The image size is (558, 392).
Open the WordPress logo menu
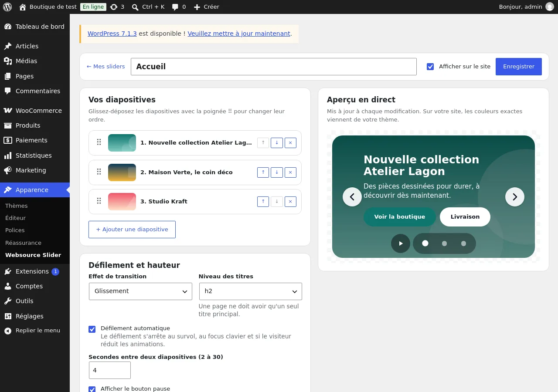pyautogui.click(x=7, y=7)
